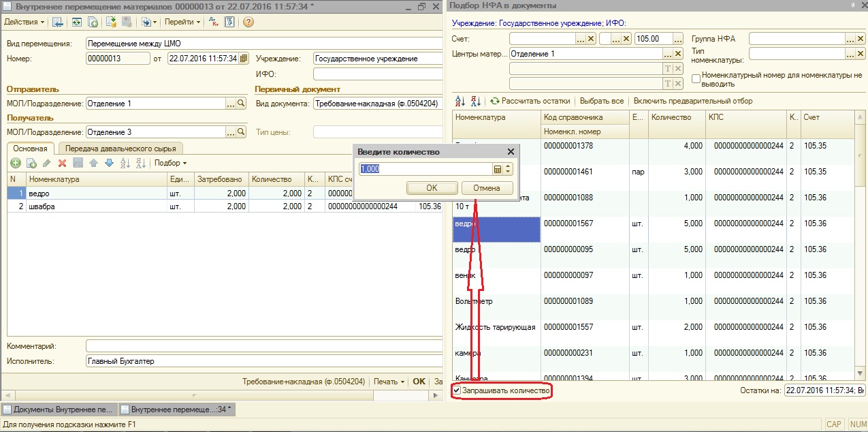Sort descending in the Подбор НФА window
Image resolution: width=868 pixels, height=432 pixels.
click(477, 101)
